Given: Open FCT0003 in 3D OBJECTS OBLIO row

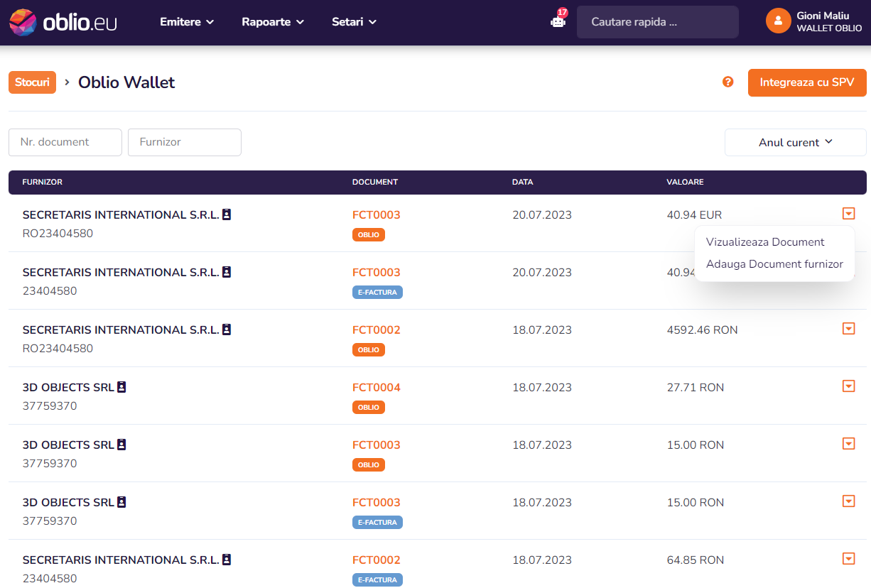Looking at the screenshot, I should click(377, 445).
